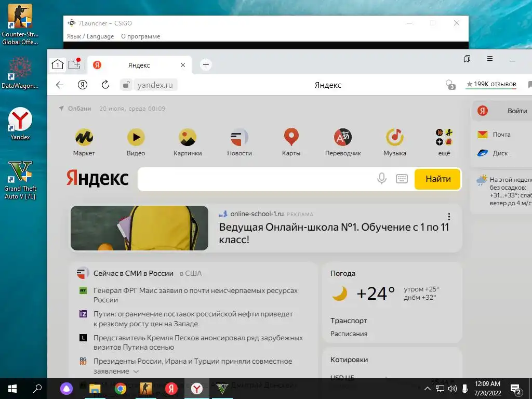Viewport: 532px width, 399px height.
Task: Open the bookmarks collections icon
Action: point(467,59)
